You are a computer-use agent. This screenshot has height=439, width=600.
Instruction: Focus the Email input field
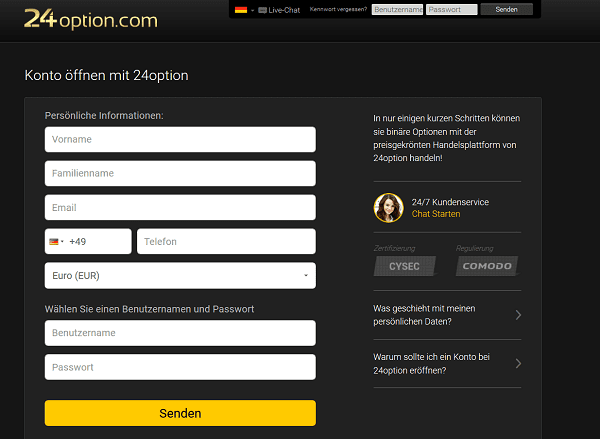click(180, 207)
